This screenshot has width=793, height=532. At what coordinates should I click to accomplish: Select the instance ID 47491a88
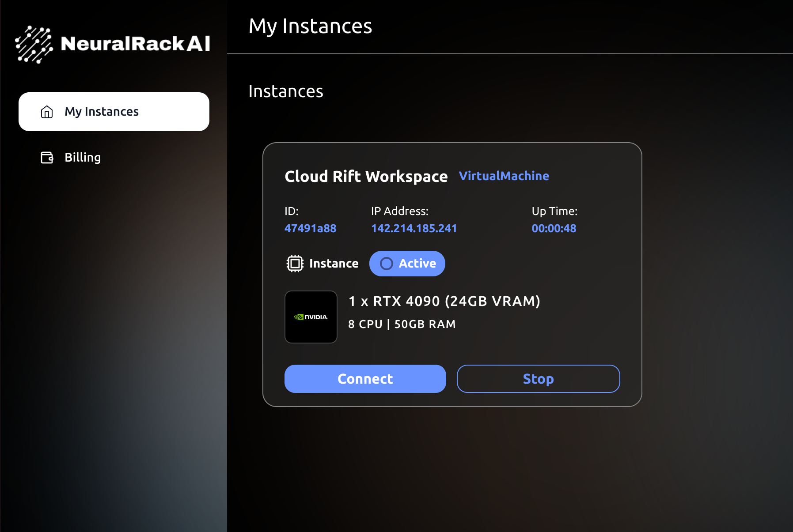[x=310, y=228]
